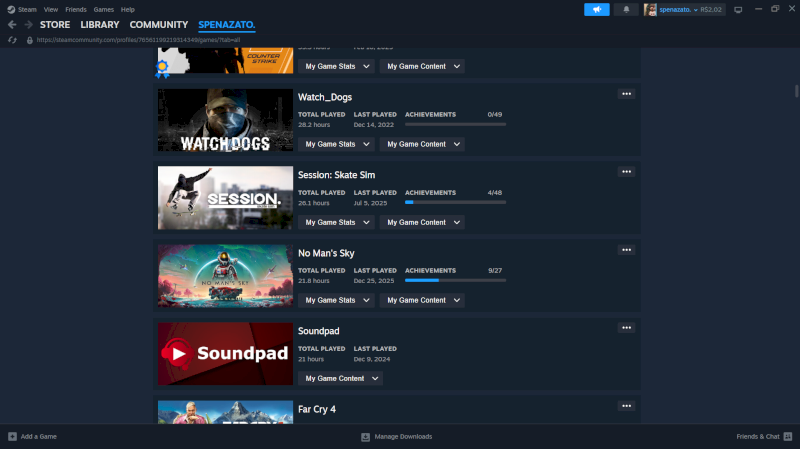Image resolution: width=800 pixels, height=449 pixels.
Task: Click the Watch_Dogs cover thumbnail
Action: pos(225,120)
